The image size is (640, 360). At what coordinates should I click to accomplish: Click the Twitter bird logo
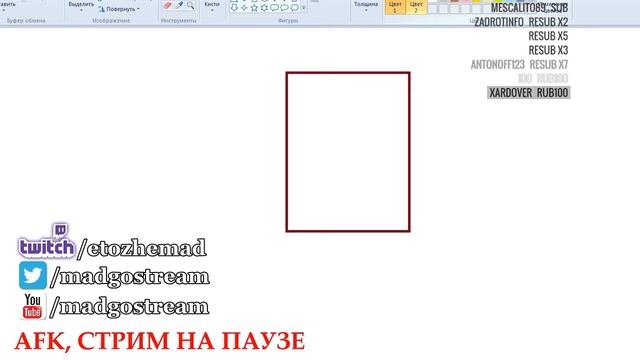(x=33, y=275)
